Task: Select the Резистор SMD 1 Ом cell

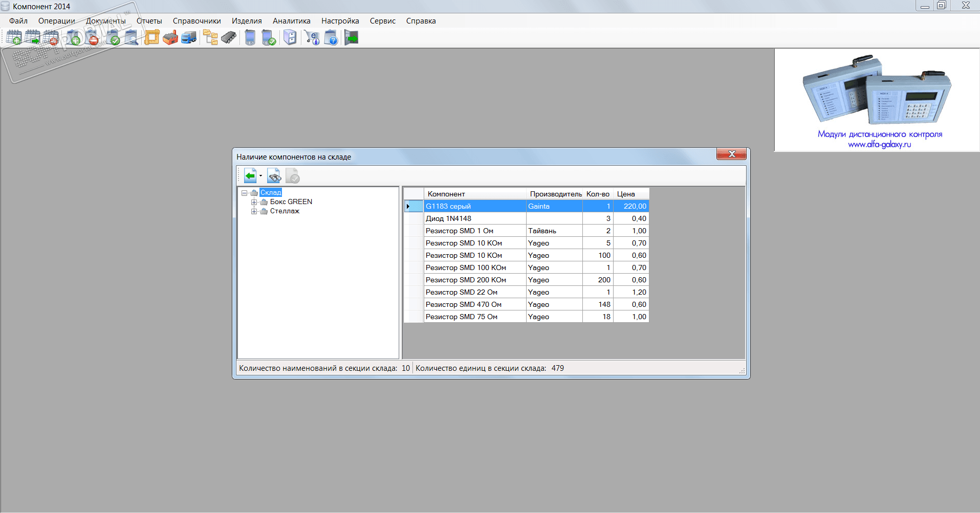Action: (475, 231)
